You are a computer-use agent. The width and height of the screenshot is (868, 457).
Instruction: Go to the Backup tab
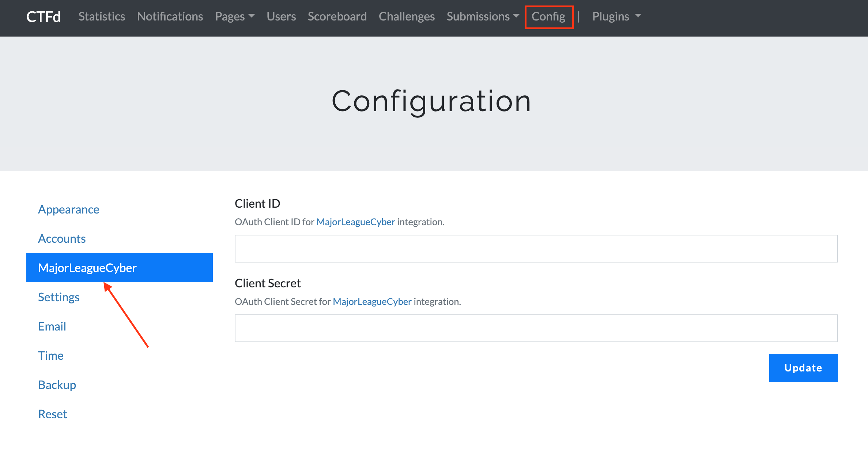coord(57,385)
